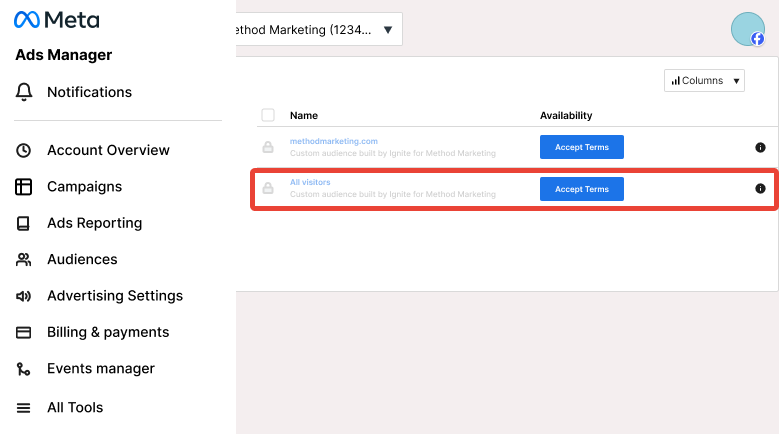
Task: Accept Terms for methodmarketing.com audience
Action: click(582, 147)
